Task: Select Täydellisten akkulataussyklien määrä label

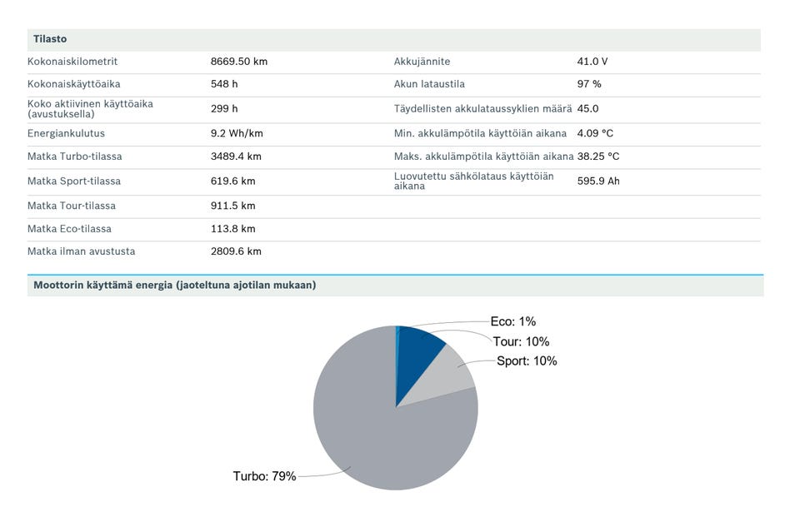Action: (x=482, y=108)
